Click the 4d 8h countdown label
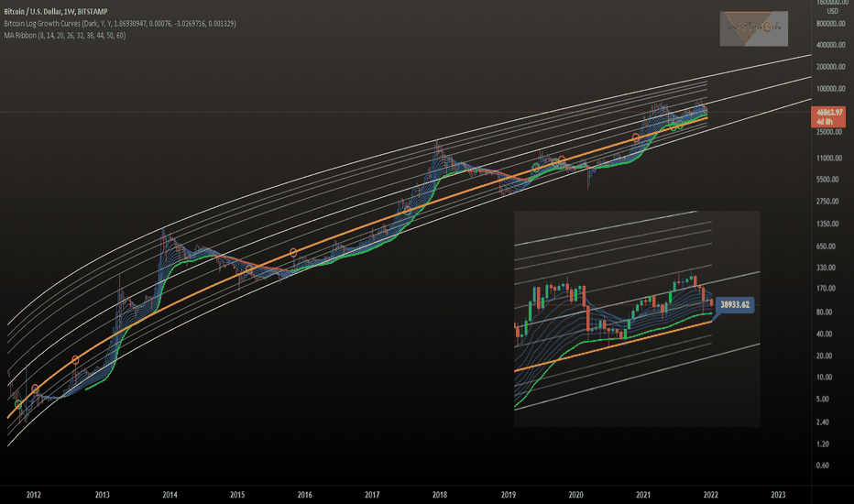 (825, 122)
